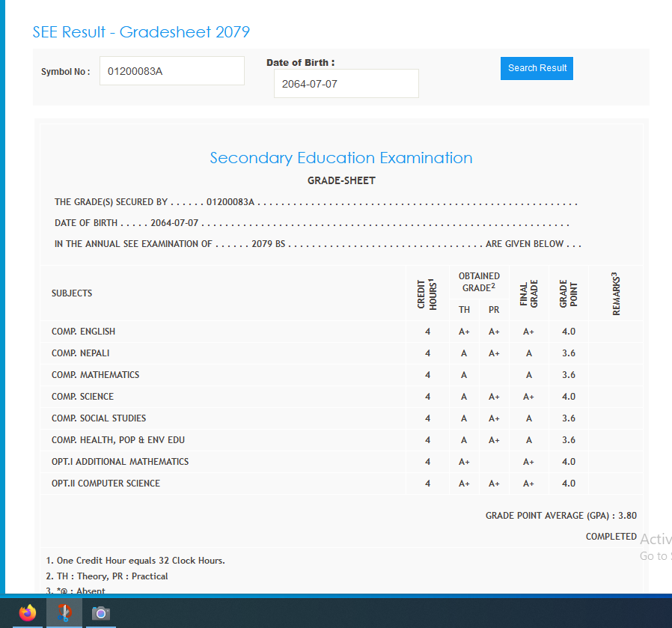Click OPT.I ADDITIONAL MATHEMATICS subject

[120, 462]
